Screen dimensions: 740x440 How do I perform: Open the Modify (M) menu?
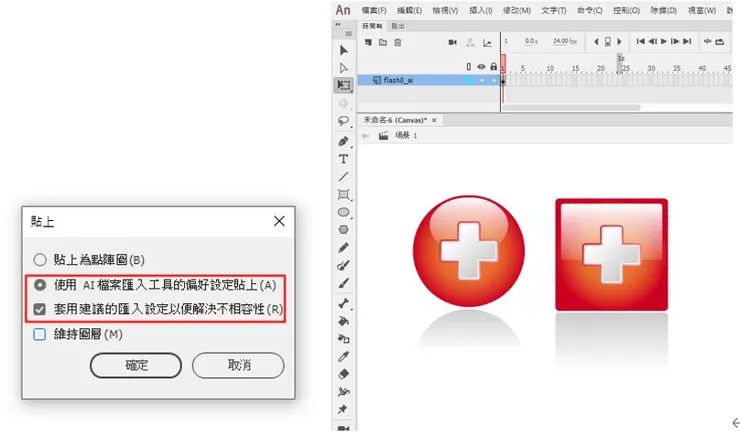coord(517,10)
